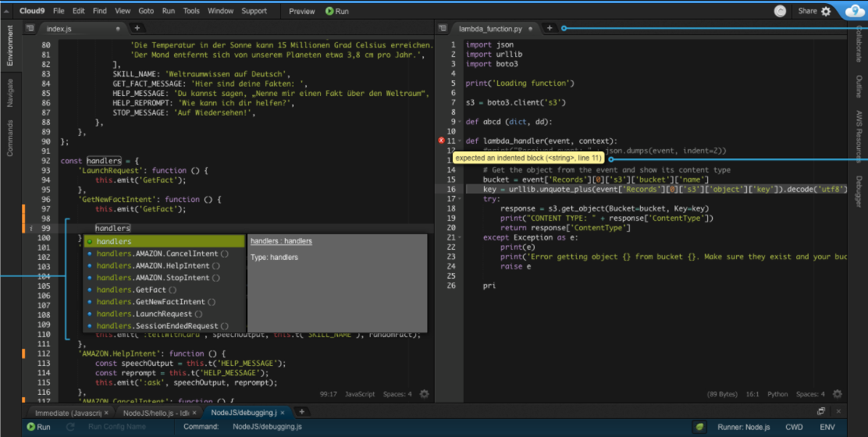Click the user avatar circle icon
Screen dimensions: 868x437
780,11
